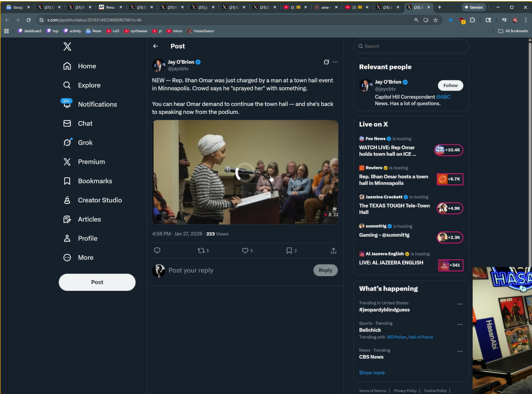
Task: Click the zoom magnifier icon in the address bar
Action: 416,20
